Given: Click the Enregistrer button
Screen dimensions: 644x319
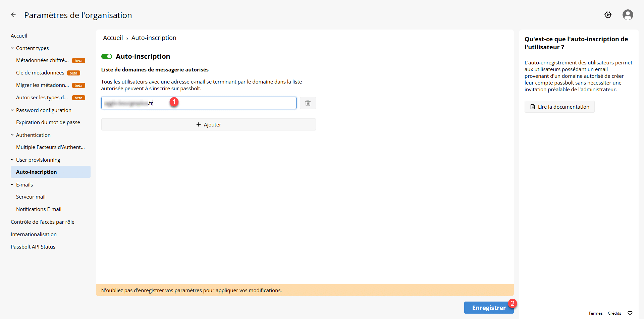Looking at the screenshot, I should pyautogui.click(x=488, y=308).
